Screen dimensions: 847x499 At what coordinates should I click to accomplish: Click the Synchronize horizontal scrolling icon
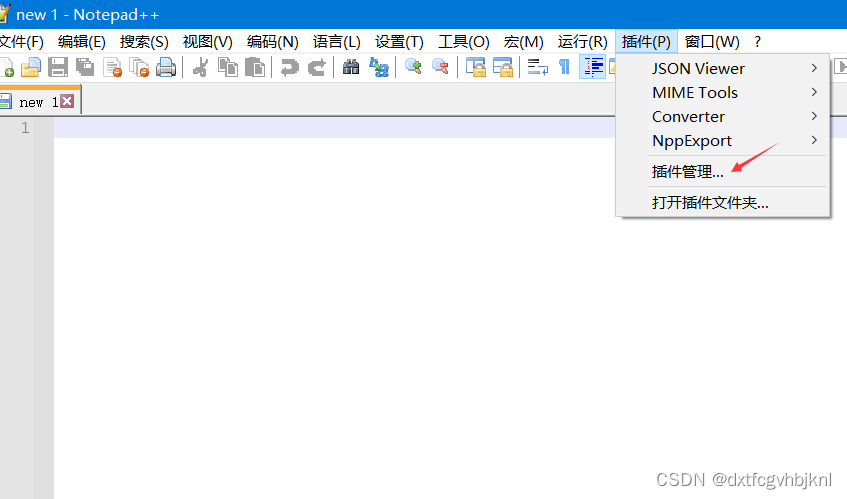(502, 68)
